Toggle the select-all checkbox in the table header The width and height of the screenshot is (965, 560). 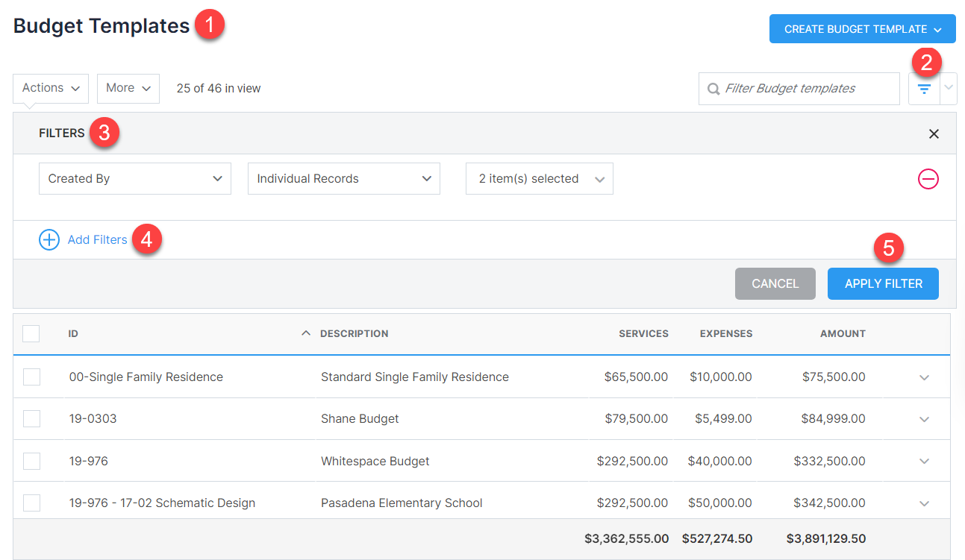coord(31,333)
